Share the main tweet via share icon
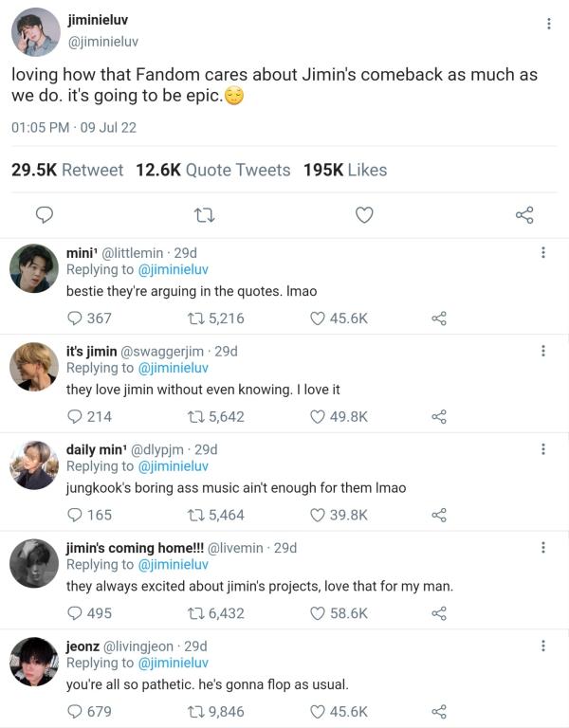 [x=524, y=215]
